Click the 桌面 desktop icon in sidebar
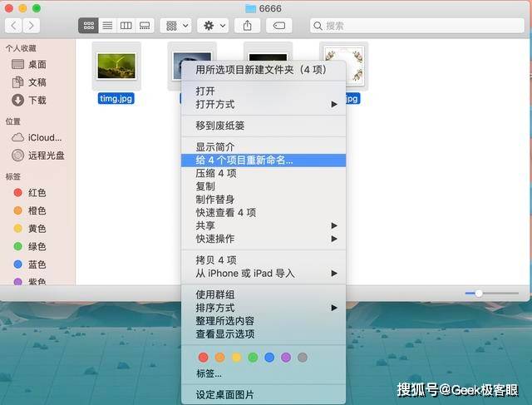Image resolution: width=532 pixels, height=405 pixels. click(x=17, y=64)
